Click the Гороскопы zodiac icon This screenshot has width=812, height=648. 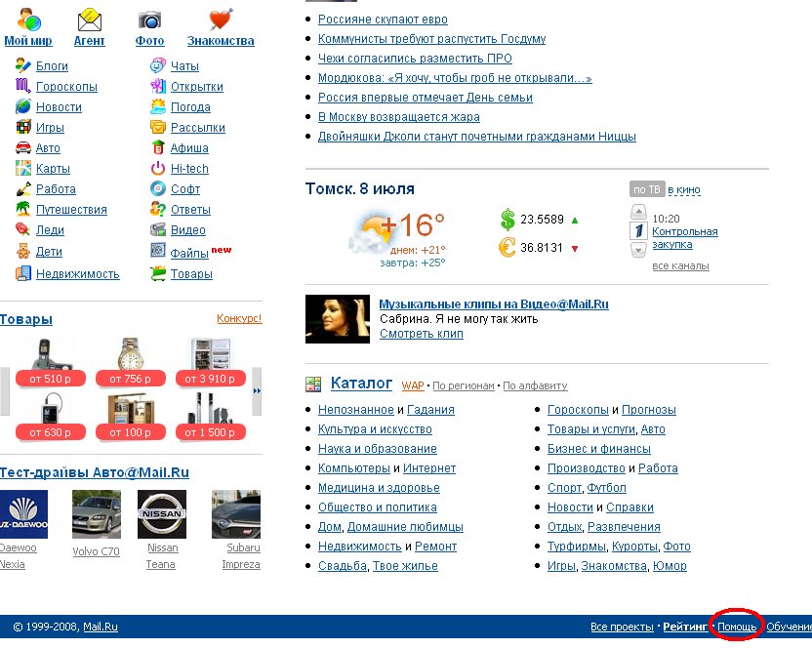23,86
